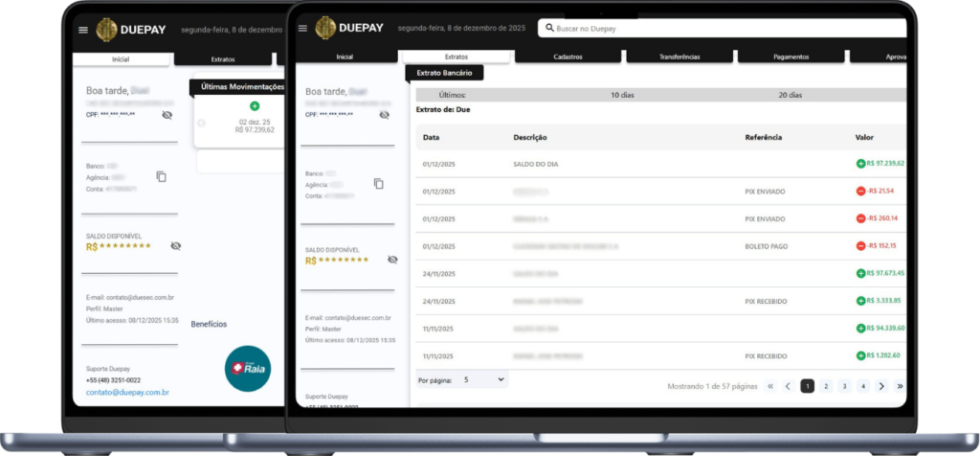Open the Transferências tab
Viewport: 980px width, 456px height.
click(679, 57)
